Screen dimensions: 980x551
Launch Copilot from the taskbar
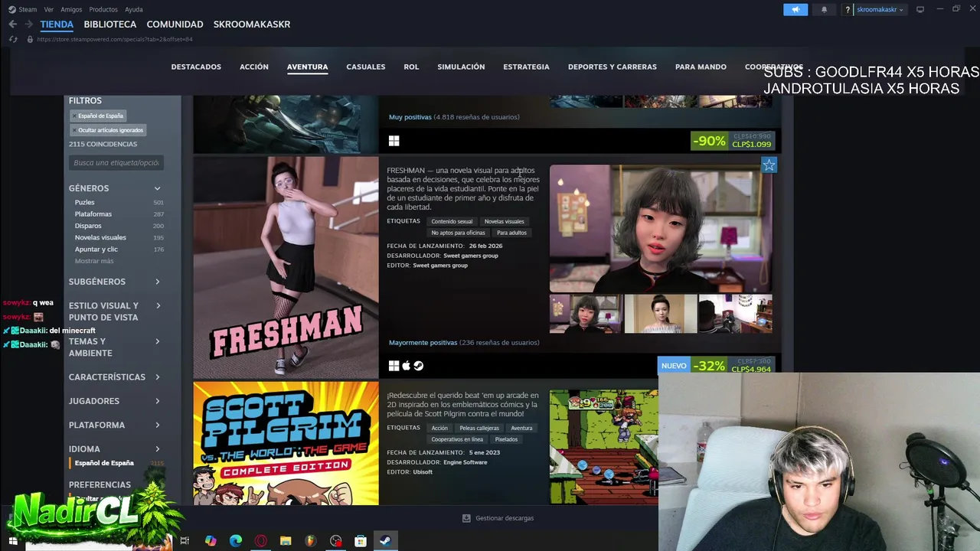[211, 541]
